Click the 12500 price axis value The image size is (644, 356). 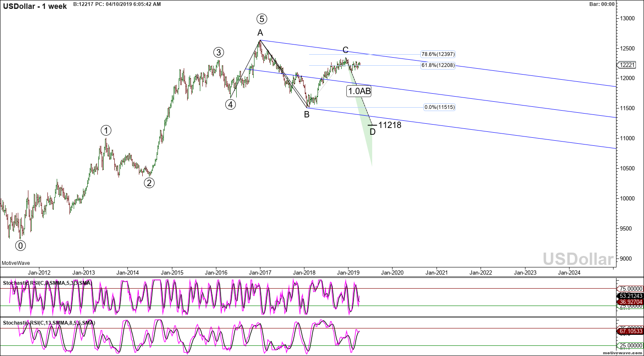[627, 48]
